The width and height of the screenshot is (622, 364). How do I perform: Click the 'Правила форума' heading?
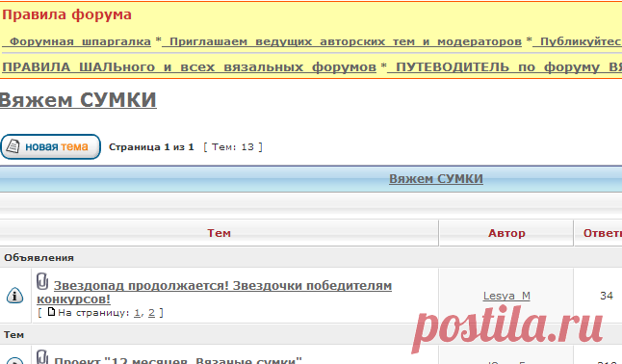(x=66, y=14)
